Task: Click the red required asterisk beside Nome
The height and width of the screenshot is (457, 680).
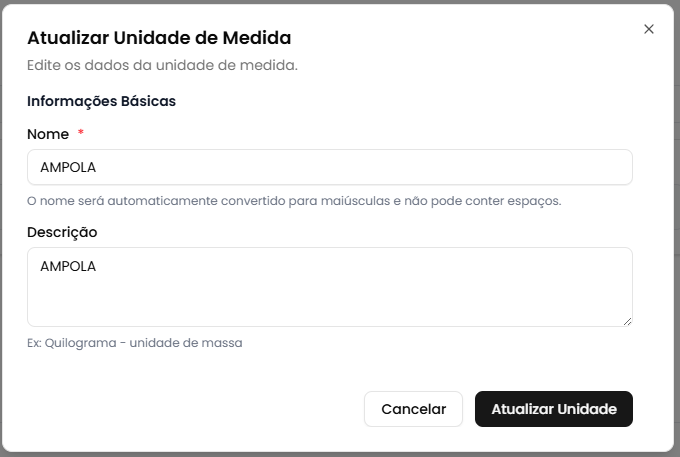Action: [x=81, y=134]
